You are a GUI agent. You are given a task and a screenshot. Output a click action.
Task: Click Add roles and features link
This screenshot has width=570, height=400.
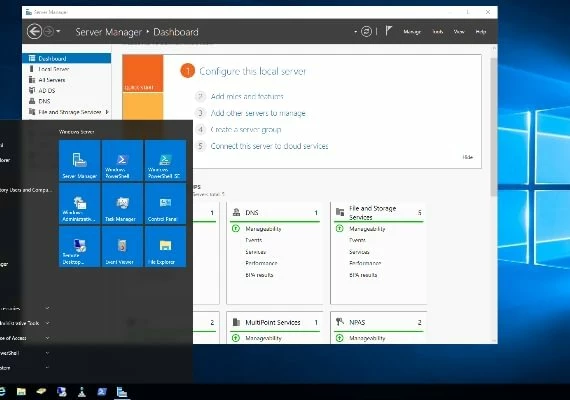(x=247, y=97)
